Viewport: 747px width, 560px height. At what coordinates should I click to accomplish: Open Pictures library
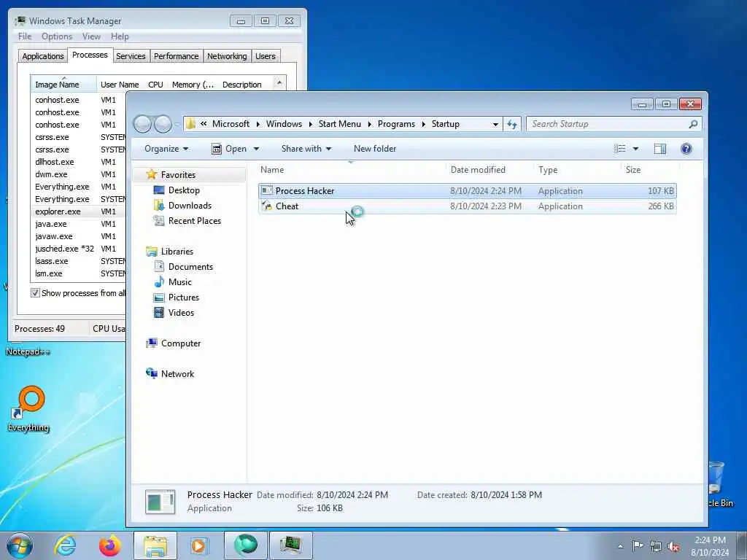tap(183, 297)
